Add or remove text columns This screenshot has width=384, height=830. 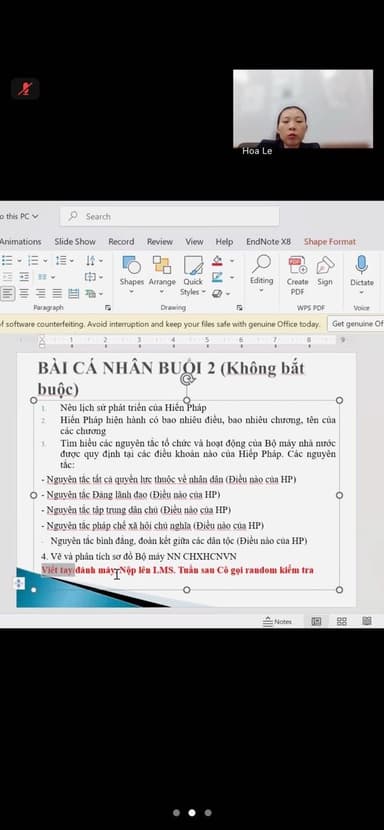[42, 277]
